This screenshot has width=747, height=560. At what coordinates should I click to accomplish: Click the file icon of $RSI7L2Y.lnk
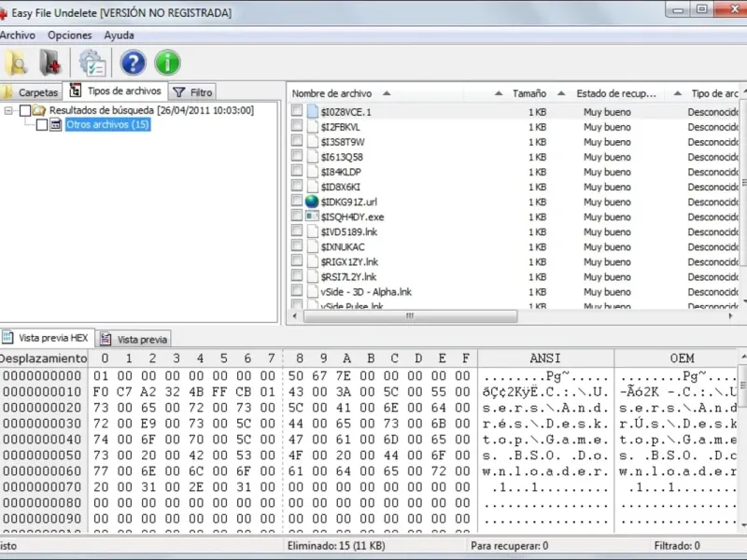point(313,276)
